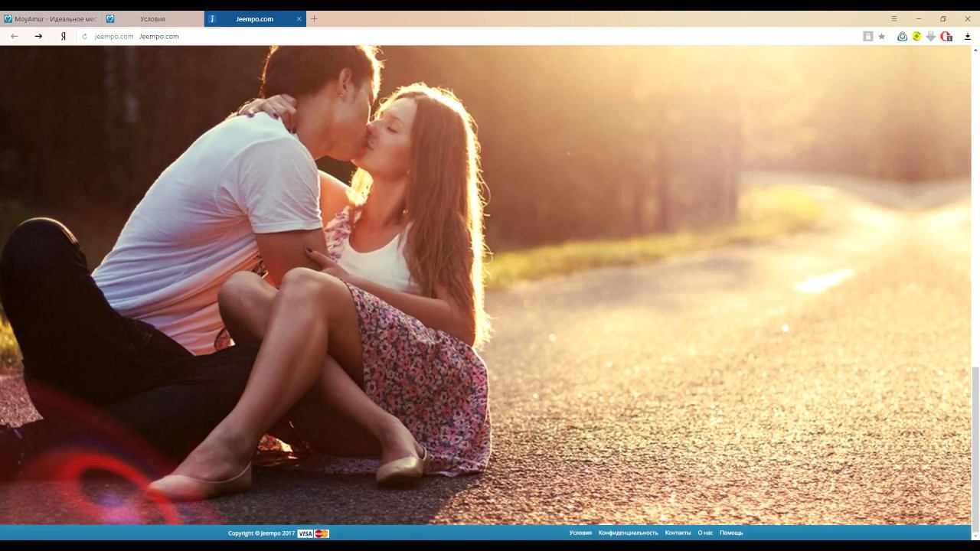Click the gray page-protection icon in address bar
Screen dimensions: 980x551
[x=868, y=36]
